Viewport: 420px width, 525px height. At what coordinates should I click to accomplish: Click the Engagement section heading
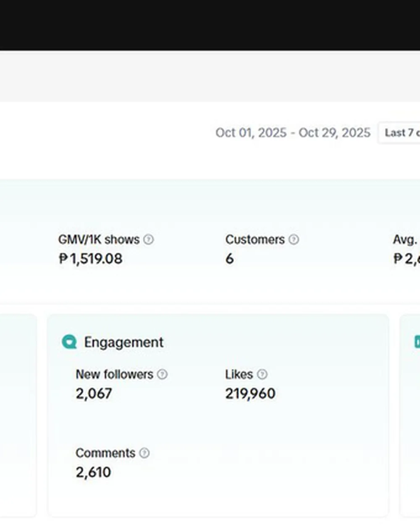click(x=124, y=342)
